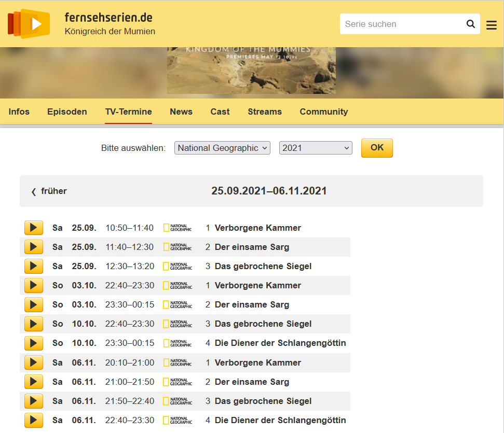Click the fernsehserien.de play logo
504x433 pixels.
[x=29, y=24]
